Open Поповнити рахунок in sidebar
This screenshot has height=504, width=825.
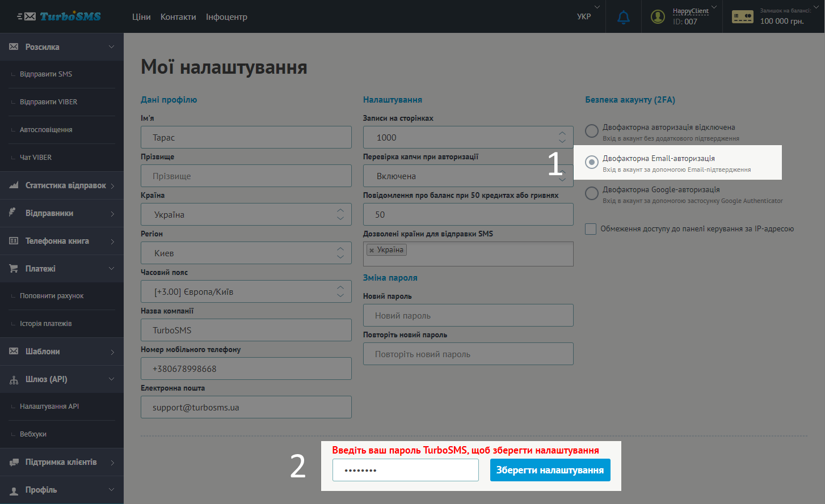tap(52, 296)
